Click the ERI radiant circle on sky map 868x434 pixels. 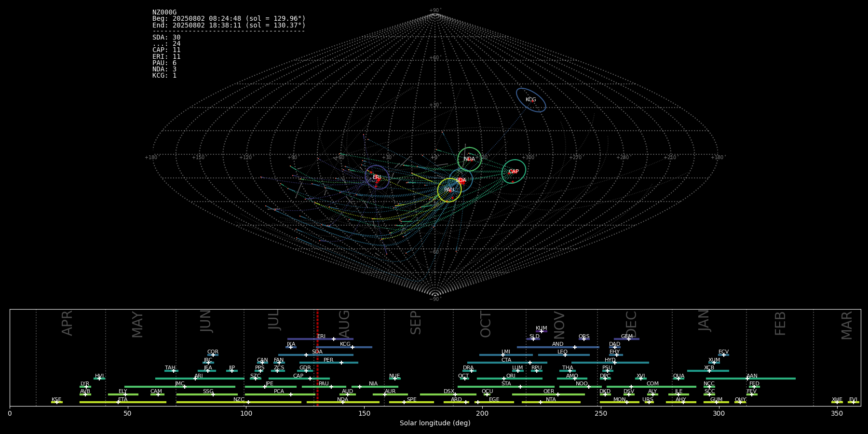(377, 177)
